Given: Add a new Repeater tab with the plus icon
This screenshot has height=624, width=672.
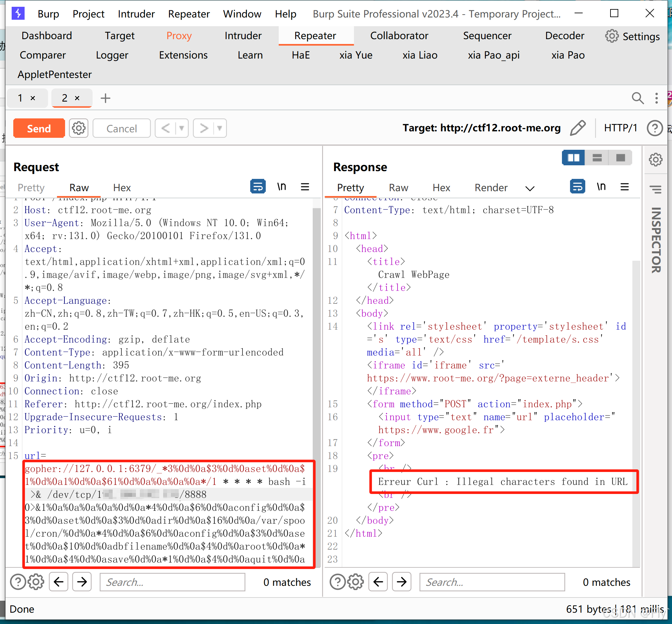Looking at the screenshot, I should 106,98.
